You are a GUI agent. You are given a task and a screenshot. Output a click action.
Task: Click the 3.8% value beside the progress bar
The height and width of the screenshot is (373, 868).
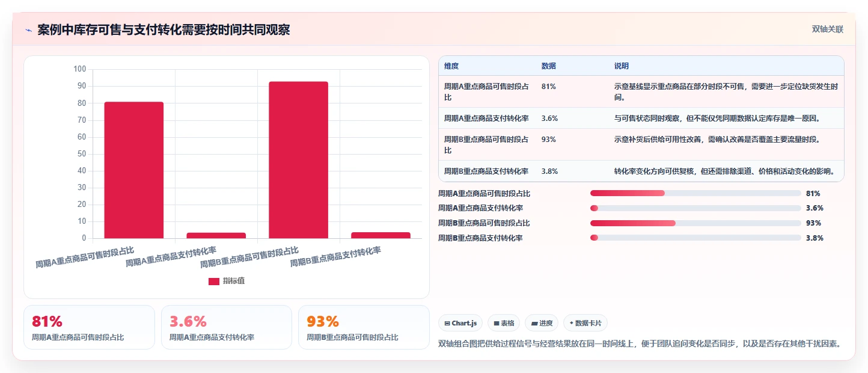[x=815, y=238]
